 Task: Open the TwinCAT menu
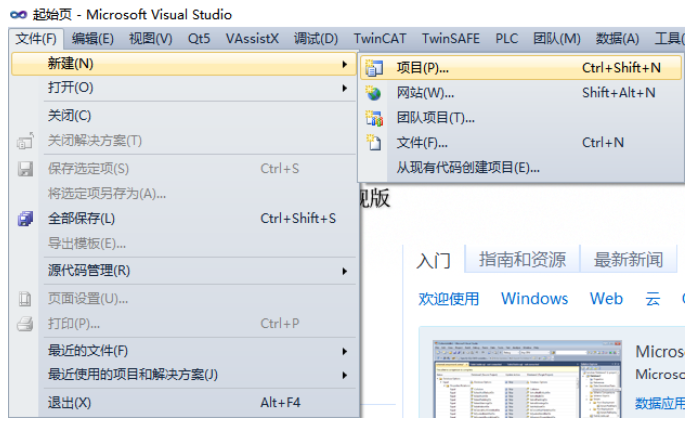(380, 39)
